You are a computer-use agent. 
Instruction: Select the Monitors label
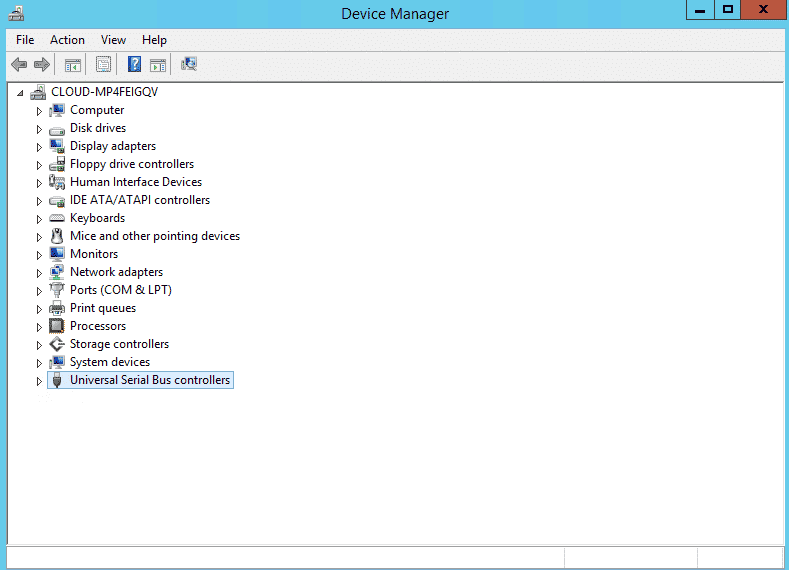94,254
